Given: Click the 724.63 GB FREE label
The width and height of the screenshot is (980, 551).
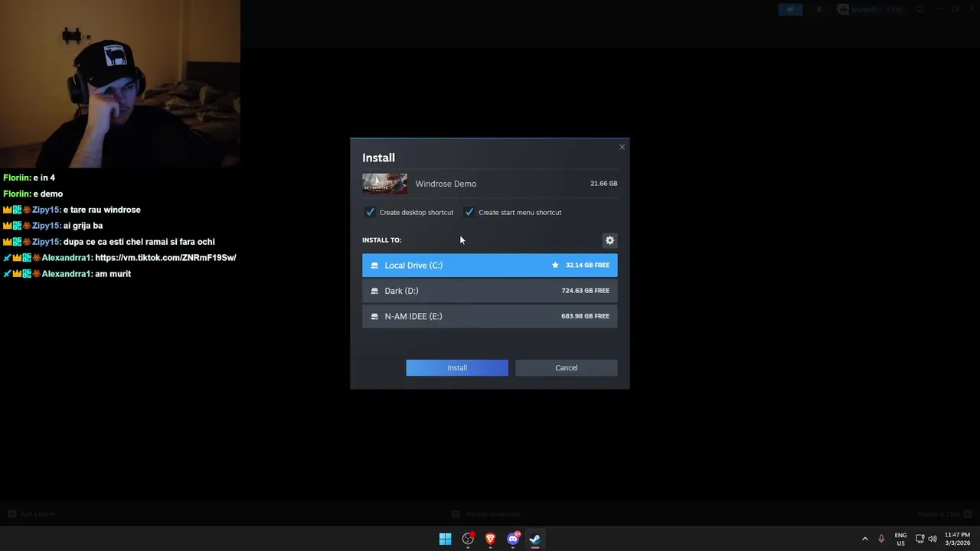Looking at the screenshot, I should point(585,291).
